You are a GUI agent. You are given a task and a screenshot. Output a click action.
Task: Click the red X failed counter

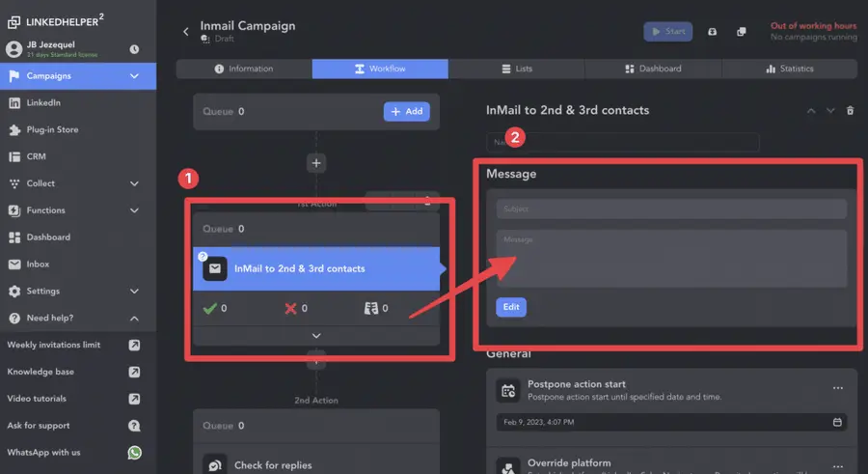click(296, 308)
